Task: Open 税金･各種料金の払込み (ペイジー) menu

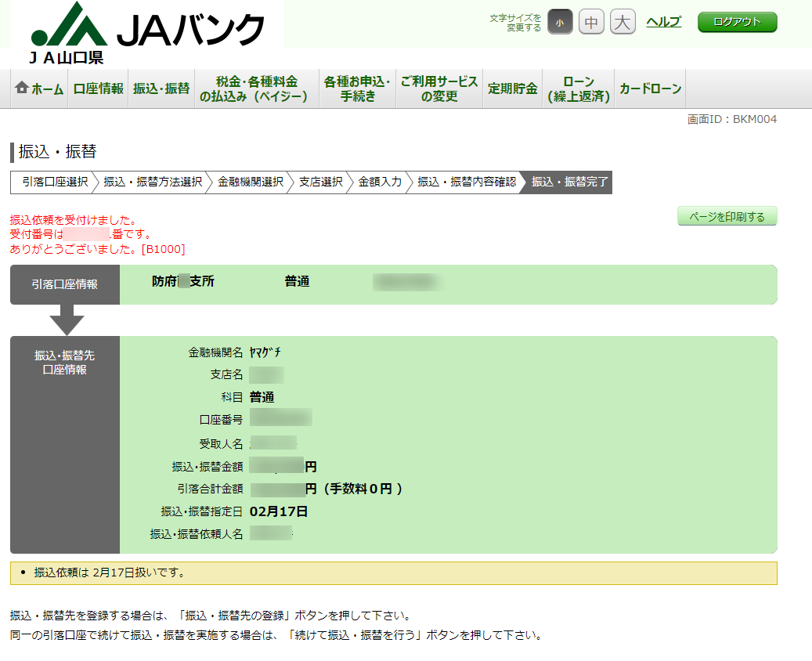Action: (x=257, y=88)
